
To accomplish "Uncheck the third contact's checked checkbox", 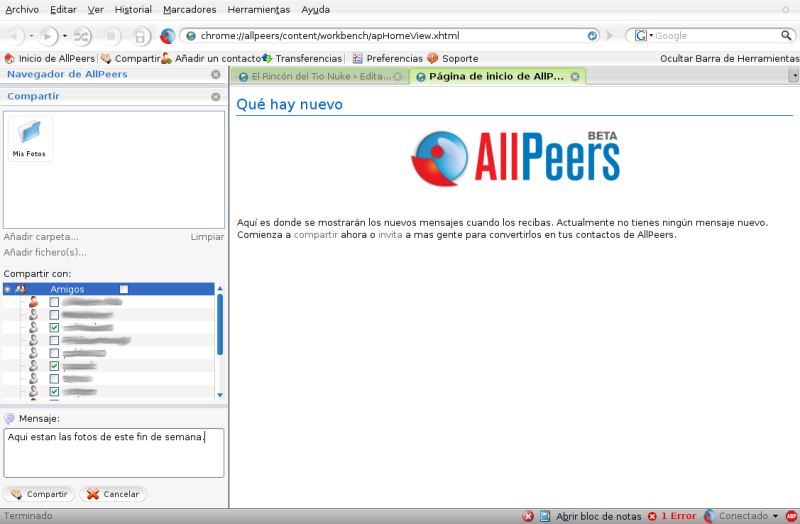I will tap(54, 328).
